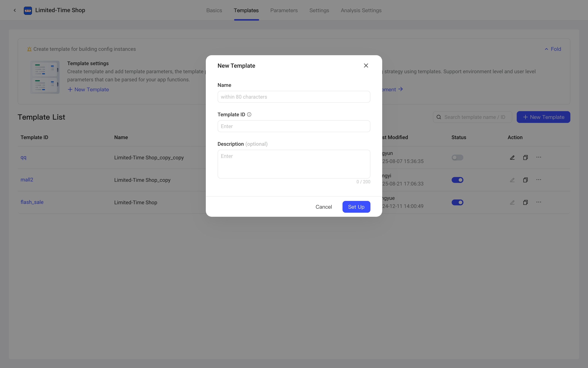Click into the Description text area
Viewport: 588px width, 368px height.
click(x=294, y=164)
